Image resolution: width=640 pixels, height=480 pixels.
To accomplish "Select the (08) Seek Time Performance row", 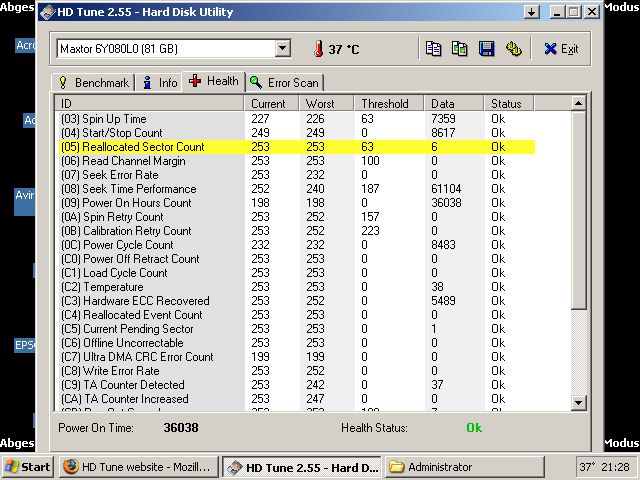I will 297,189.
